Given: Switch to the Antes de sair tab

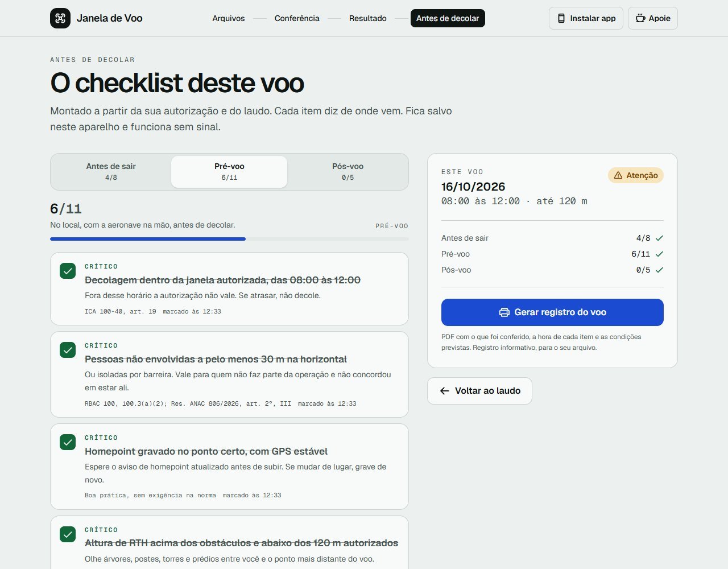Looking at the screenshot, I should point(111,172).
